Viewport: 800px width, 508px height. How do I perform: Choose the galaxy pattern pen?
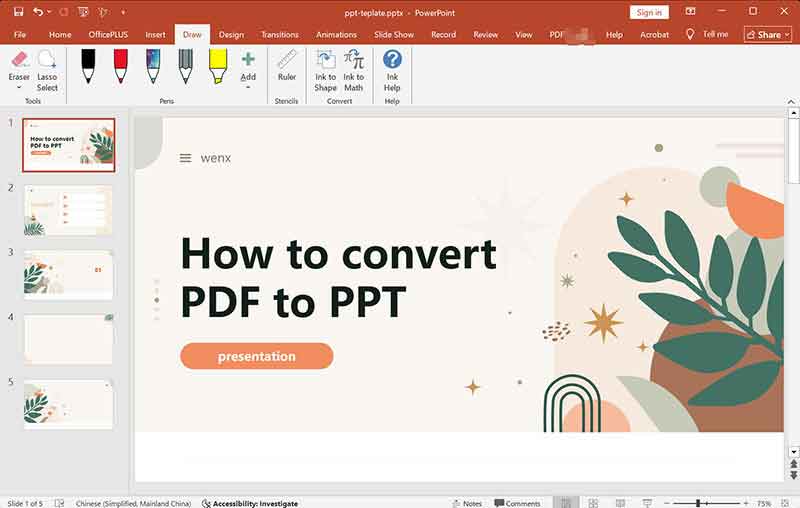[x=153, y=66]
